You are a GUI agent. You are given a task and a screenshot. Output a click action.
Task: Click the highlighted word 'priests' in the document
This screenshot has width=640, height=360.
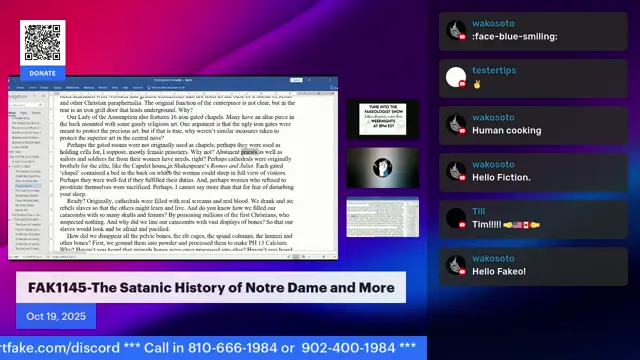pyautogui.click(x=249, y=152)
